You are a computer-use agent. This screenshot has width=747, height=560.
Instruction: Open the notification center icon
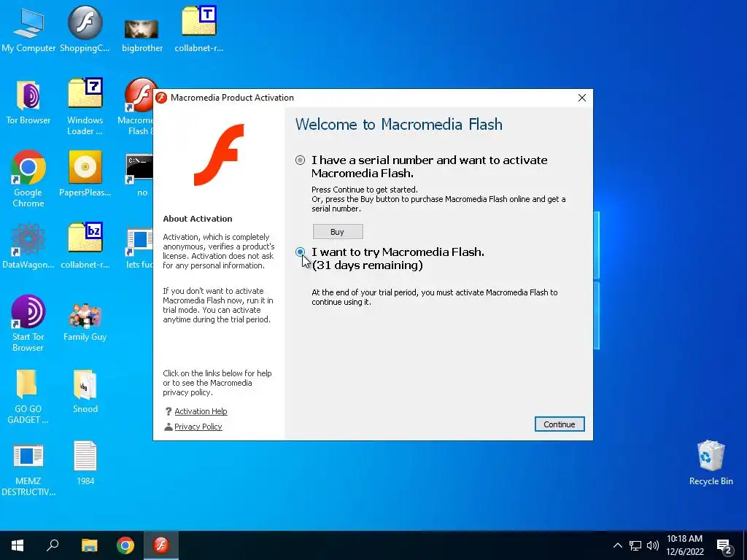click(724, 547)
